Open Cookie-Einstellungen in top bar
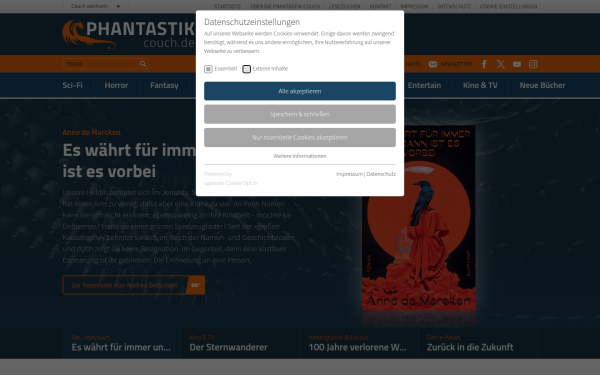Image resolution: width=600 pixels, height=375 pixels. pyautogui.click(x=509, y=7)
